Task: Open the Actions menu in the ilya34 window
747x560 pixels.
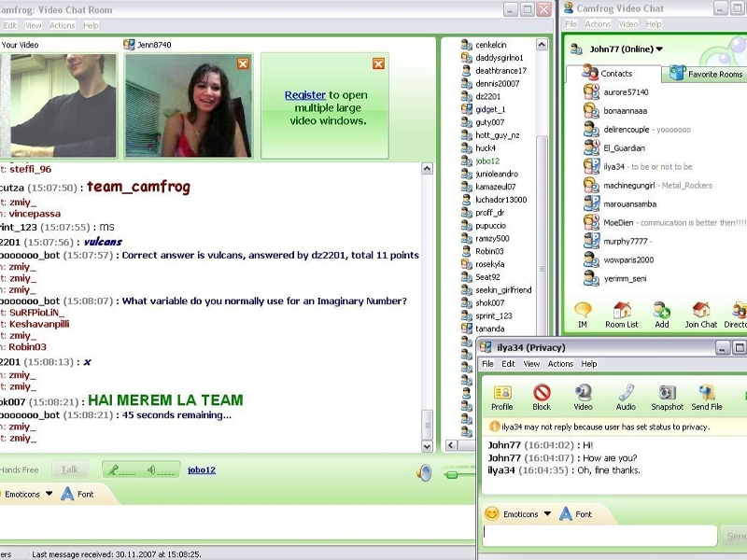Action: point(560,364)
